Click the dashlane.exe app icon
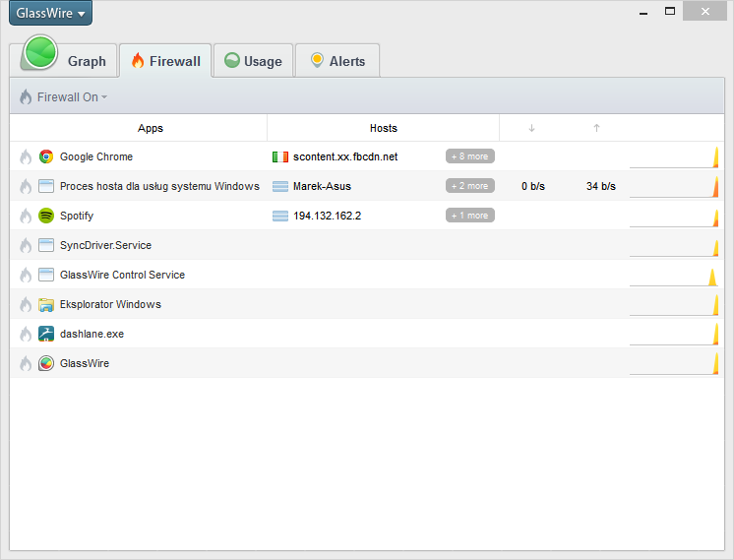This screenshot has width=734, height=560. [x=46, y=334]
